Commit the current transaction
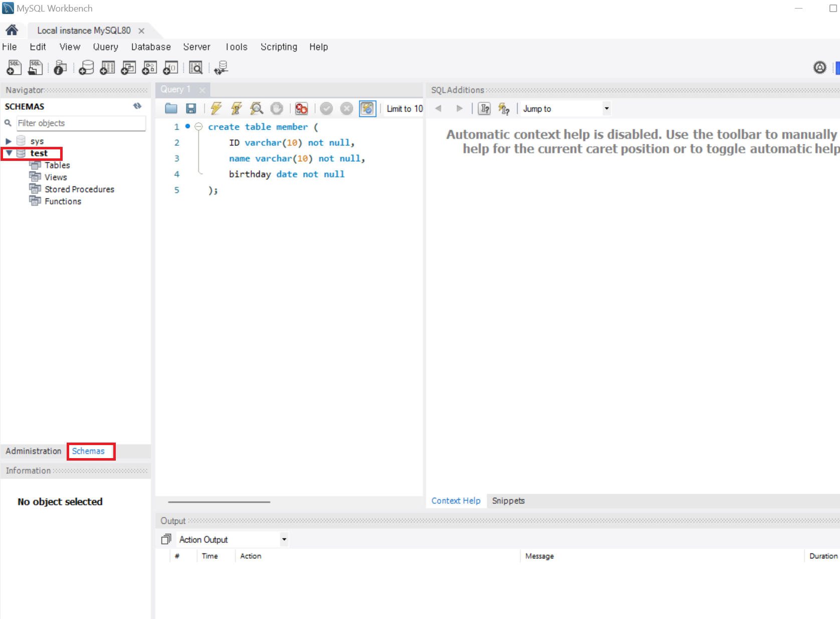The height and width of the screenshot is (619, 840). 326,108
